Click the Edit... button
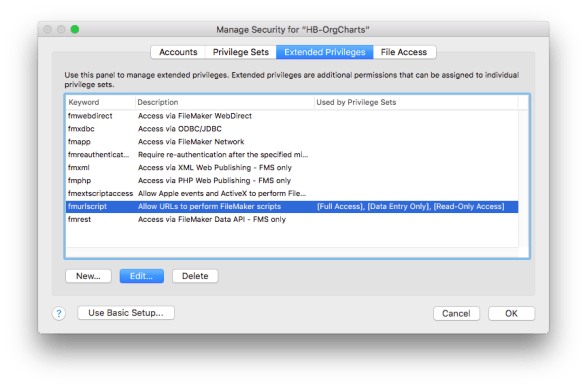587x388 pixels. (142, 276)
